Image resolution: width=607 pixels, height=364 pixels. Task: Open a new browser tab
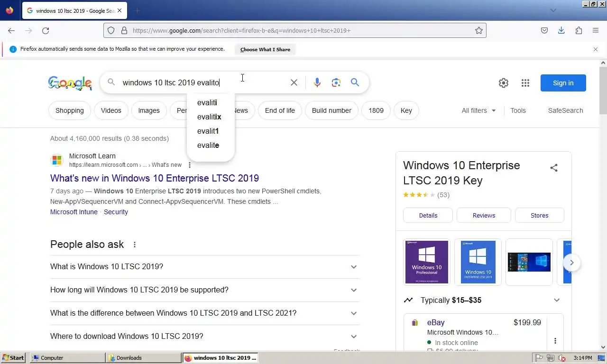click(x=137, y=10)
